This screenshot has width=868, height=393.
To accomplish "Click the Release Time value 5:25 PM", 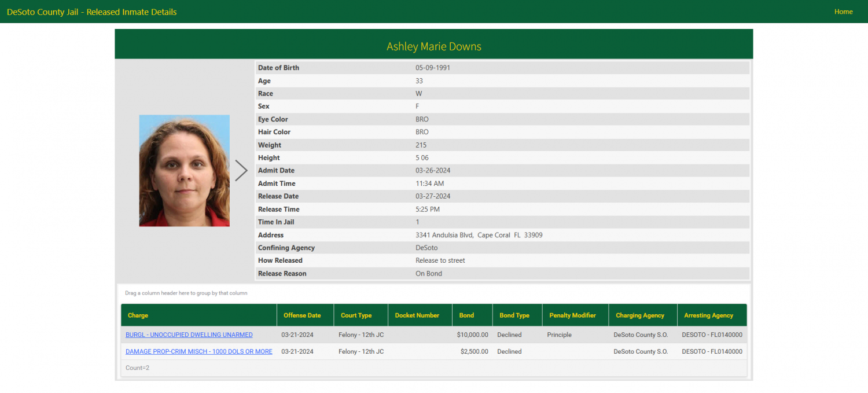I will coord(428,210).
